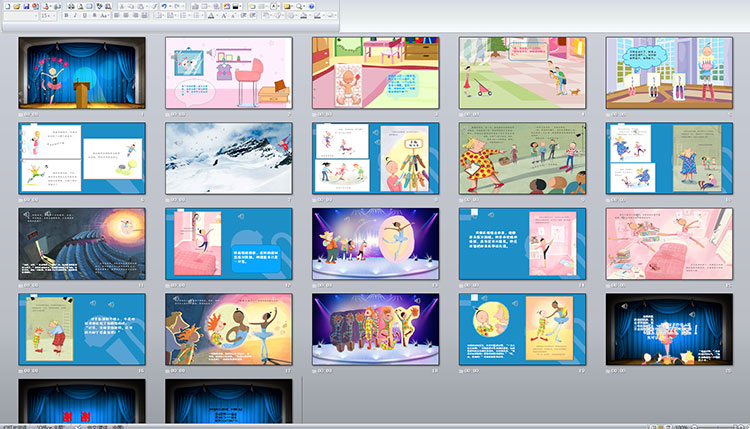The width and height of the screenshot is (750, 429).
Task: Select slide 7 with snowy mountain scene
Action: (x=229, y=158)
